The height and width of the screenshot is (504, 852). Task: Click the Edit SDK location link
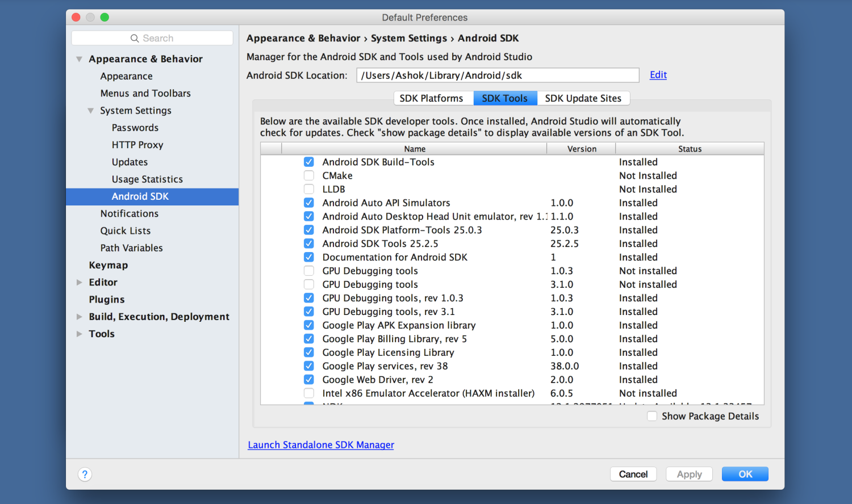click(x=658, y=75)
